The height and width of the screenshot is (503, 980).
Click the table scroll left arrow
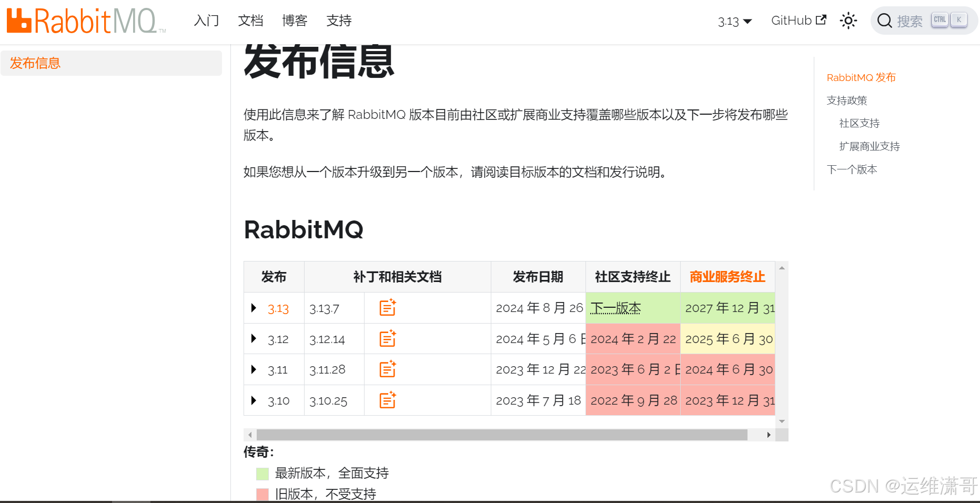click(x=250, y=435)
